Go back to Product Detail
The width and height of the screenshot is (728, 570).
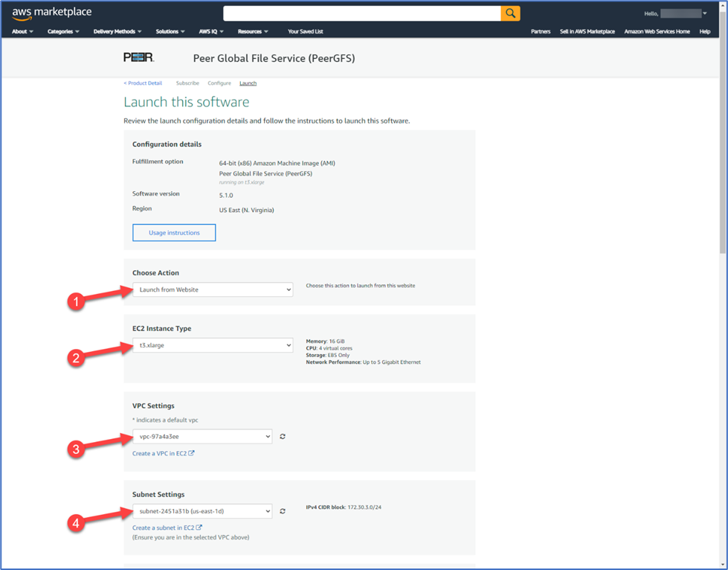143,83
